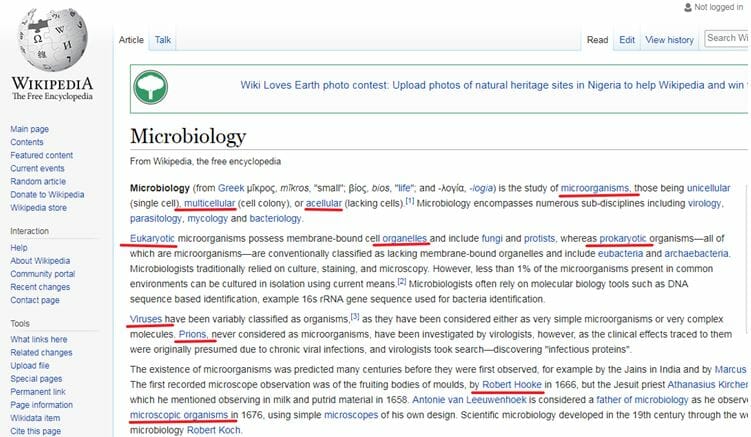Click citation reference [1]
Screen dimensions: 751x437
[x=410, y=201]
